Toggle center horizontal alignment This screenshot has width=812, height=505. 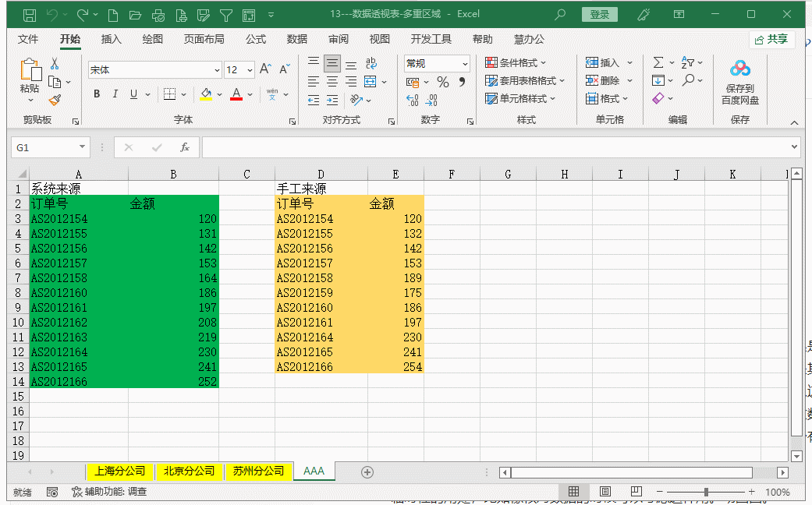[332, 82]
